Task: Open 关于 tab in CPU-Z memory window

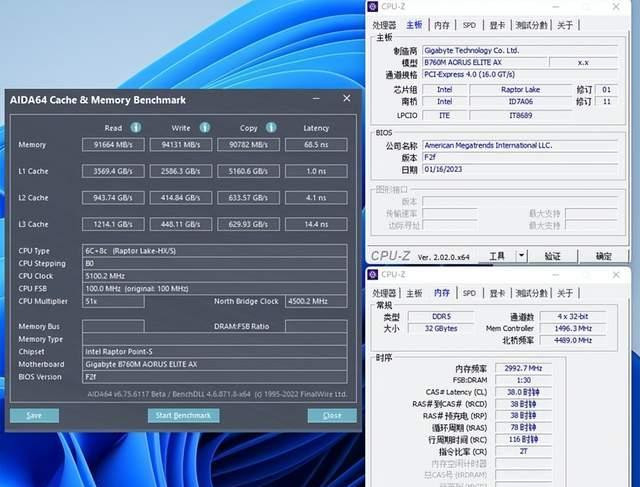Action: click(565, 293)
